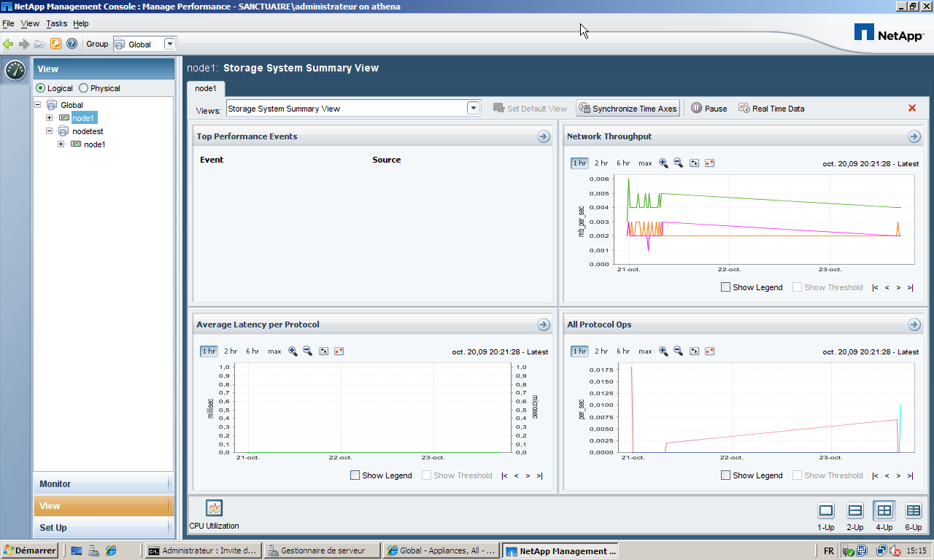Collapse the Global tree node
This screenshot has width=934, height=560.
(x=37, y=105)
